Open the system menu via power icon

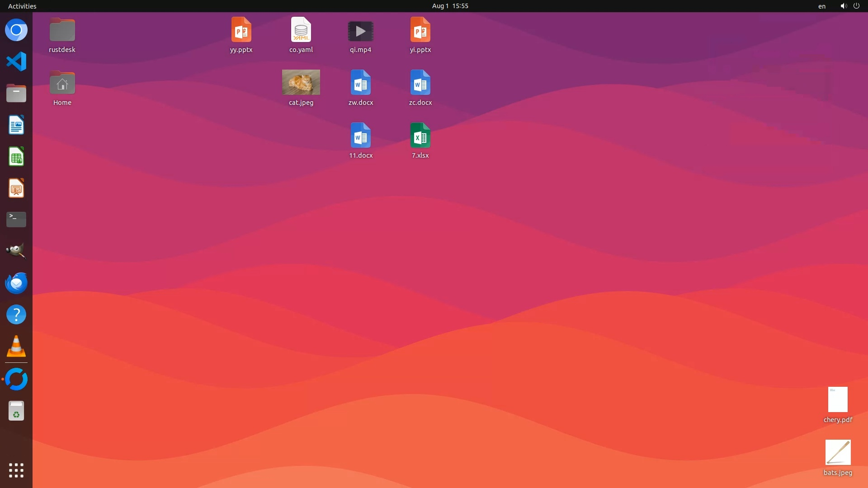coord(856,6)
